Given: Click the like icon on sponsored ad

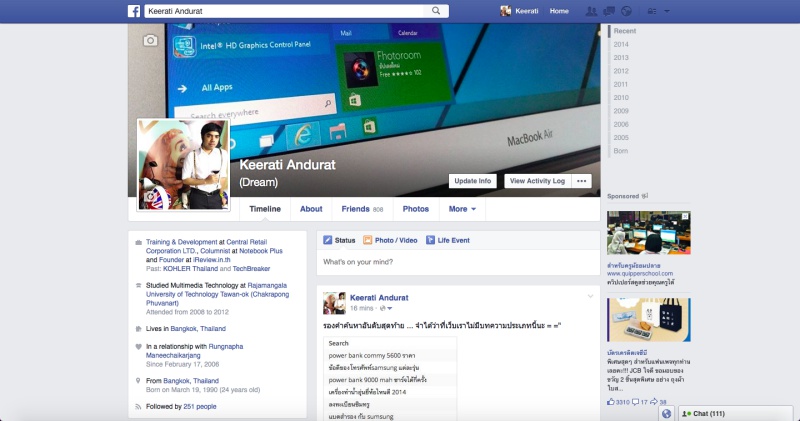Looking at the screenshot, I should click(x=611, y=402).
